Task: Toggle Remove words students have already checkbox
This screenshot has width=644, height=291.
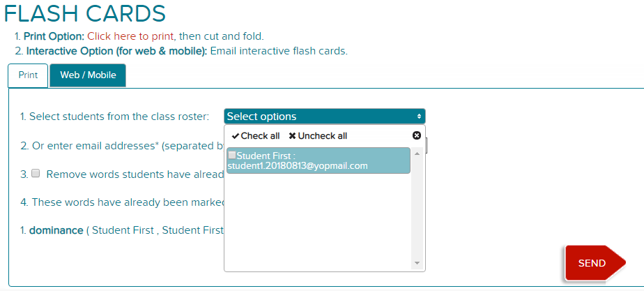Action: click(36, 173)
